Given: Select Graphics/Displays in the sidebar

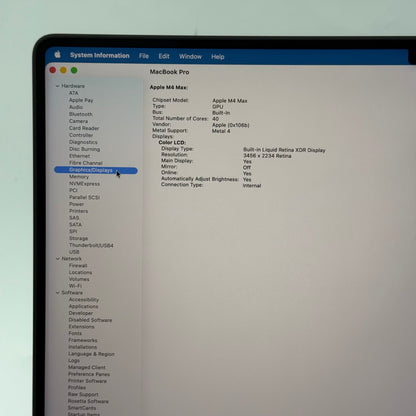Looking at the screenshot, I should tap(96, 170).
